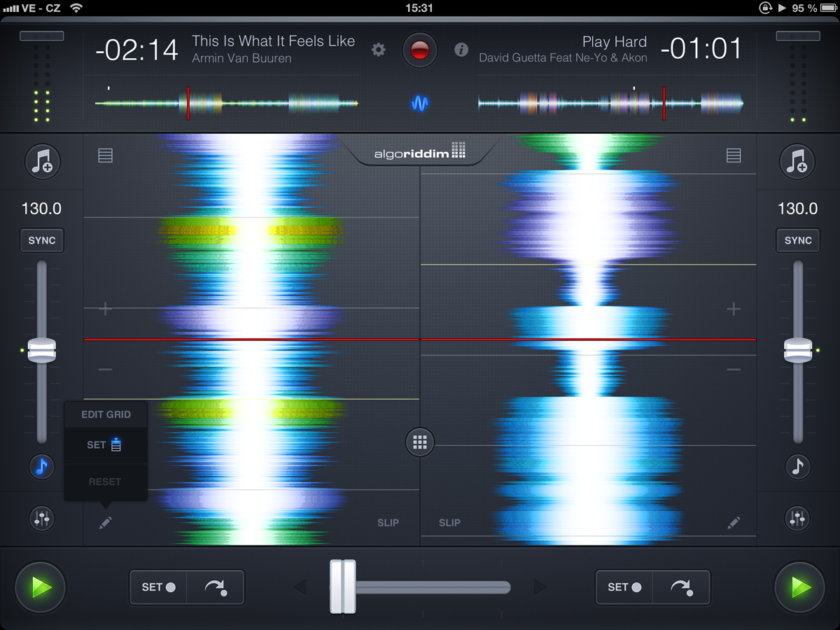Toggle SLIP mode on the right deck
The width and height of the screenshot is (840, 630).
pyautogui.click(x=449, y=523)
